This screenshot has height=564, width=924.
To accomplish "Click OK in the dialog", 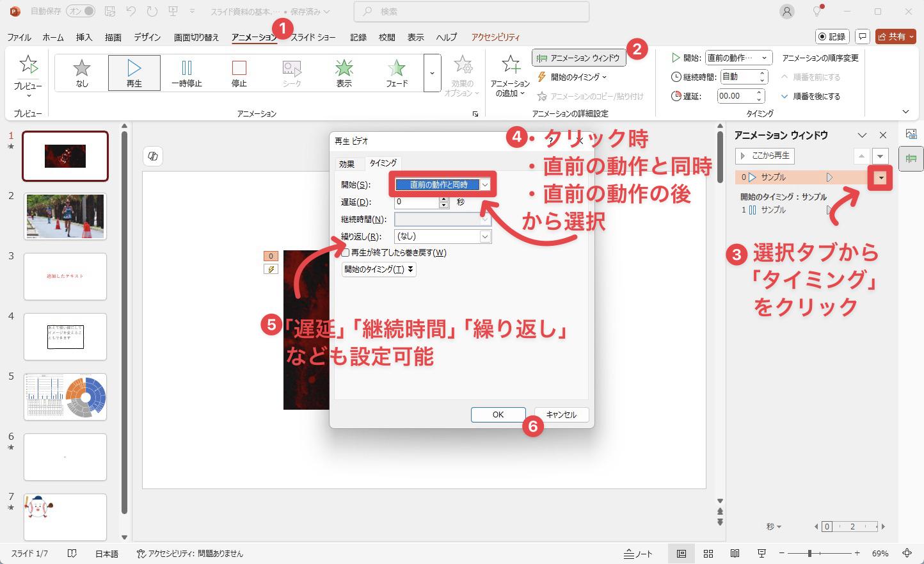I will click(x=498, y=415).
